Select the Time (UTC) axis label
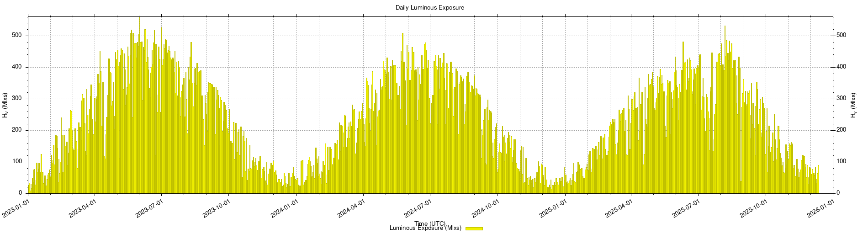Viewport: 868px width, 234px height. [430, 223]
